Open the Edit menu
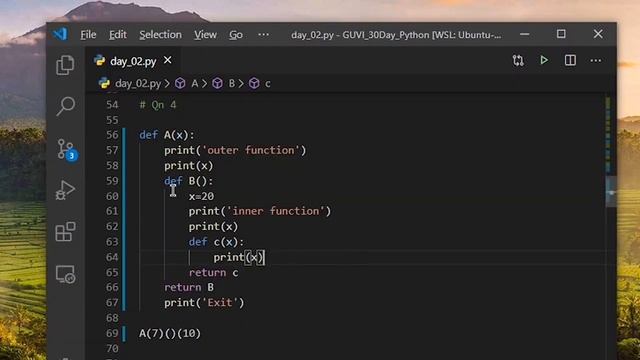The height and width of the screenshot is (360, 640). coord(118,35)
